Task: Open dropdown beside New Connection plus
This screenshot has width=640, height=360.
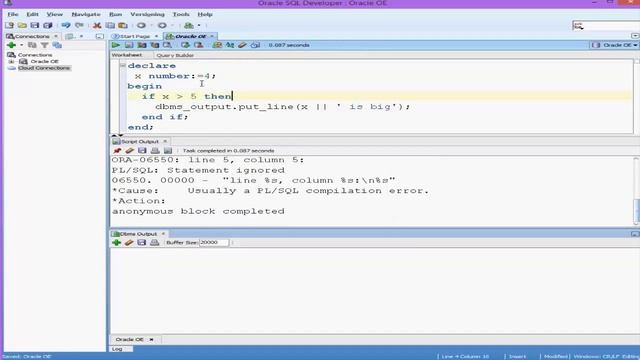Action: 21,45
